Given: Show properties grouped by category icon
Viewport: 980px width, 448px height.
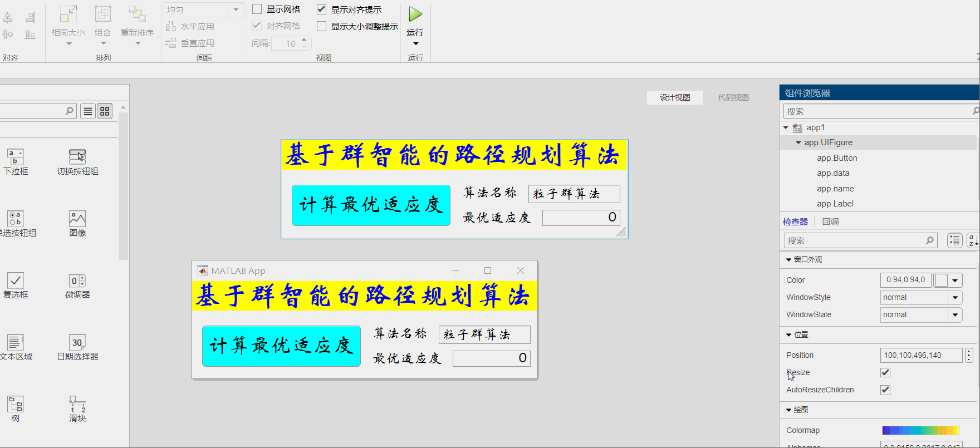Looking at the screenshot, I should click(x=955, y=240).
